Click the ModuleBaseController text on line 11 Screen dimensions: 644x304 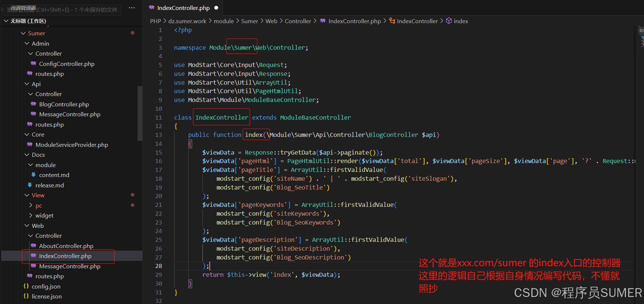(x=315, y=117)
